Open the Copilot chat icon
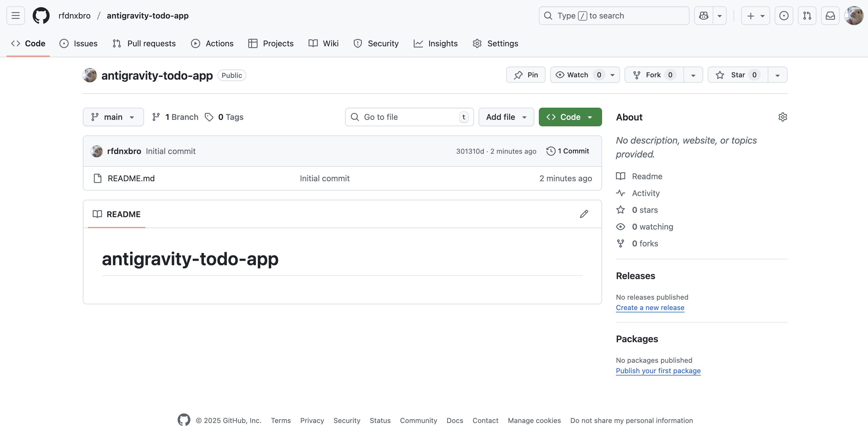This screenshot has width=868, height=436. point(703,15)
